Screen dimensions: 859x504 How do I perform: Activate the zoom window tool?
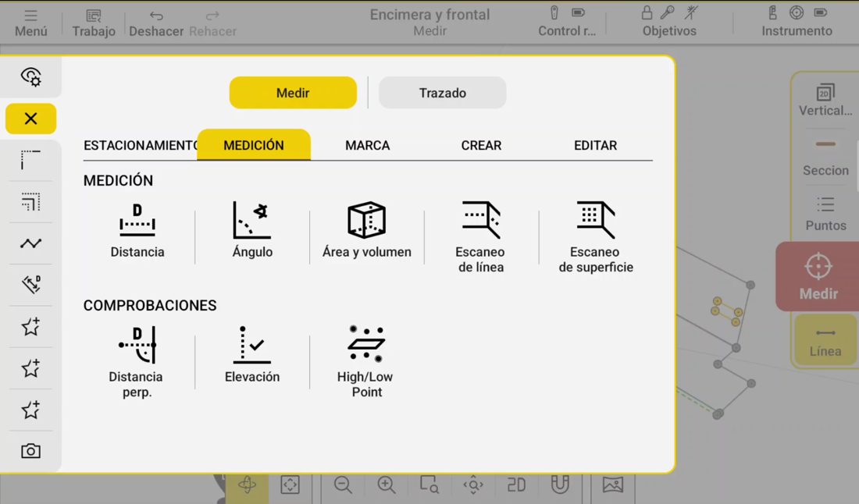click(429, 484)
